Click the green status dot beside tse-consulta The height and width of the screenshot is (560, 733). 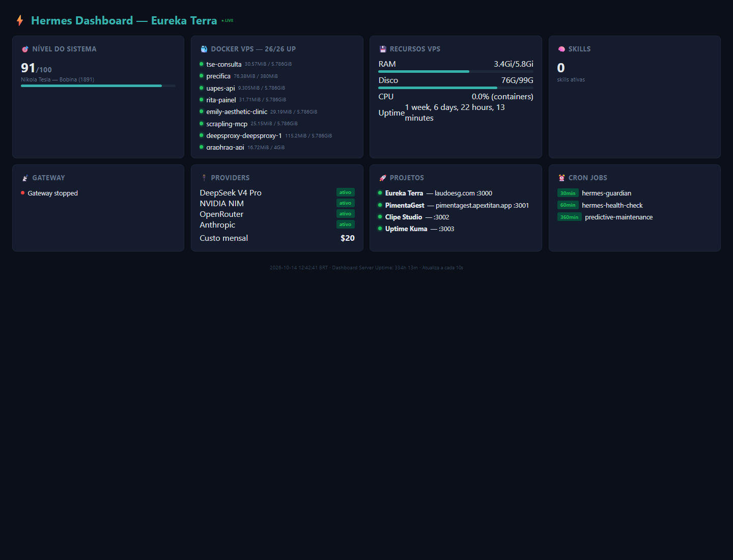(202, 64)
